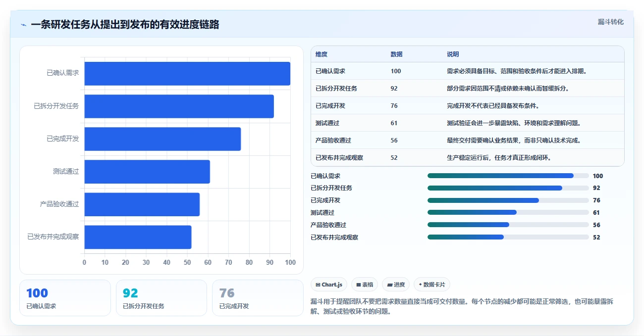Image resolution: width=644 pixels, height=336 pixels.
Task: Click the 已确认需求 progress bar showing 100
Action: click(508, 176)
